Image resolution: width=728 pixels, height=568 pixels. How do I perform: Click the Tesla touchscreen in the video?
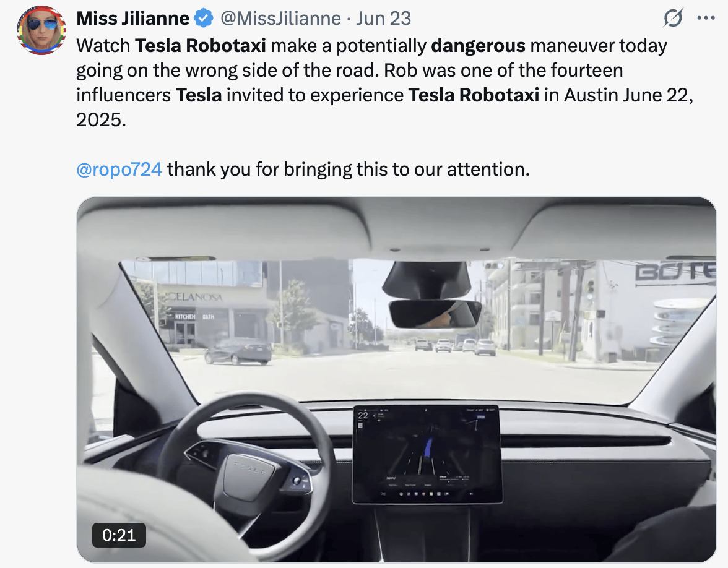(x=427, y=454)
